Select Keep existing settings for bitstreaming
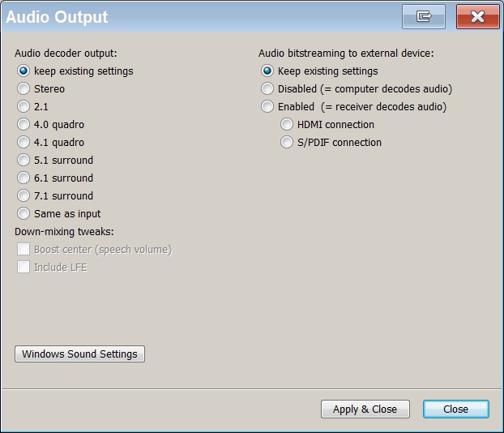Screen dimensions: 504x433 (267, 71)
